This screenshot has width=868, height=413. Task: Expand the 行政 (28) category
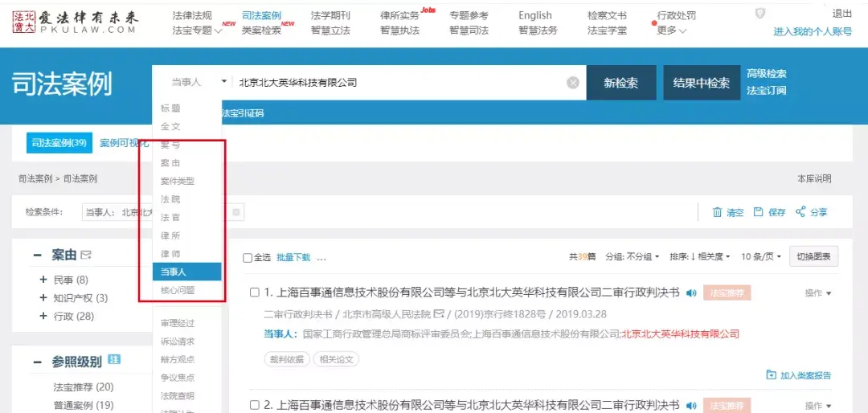point(43,316)
